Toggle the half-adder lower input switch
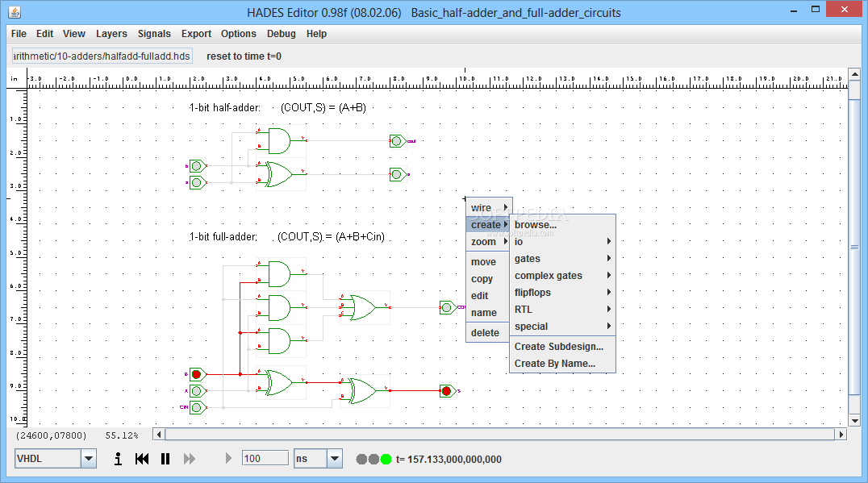 [x=197, y=182]
